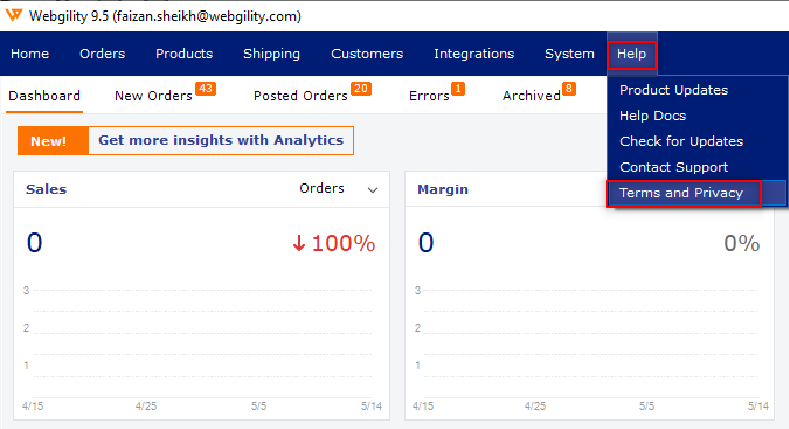789x429 pixels.
Task: Click the Help menu
Action: click(632, 54)
